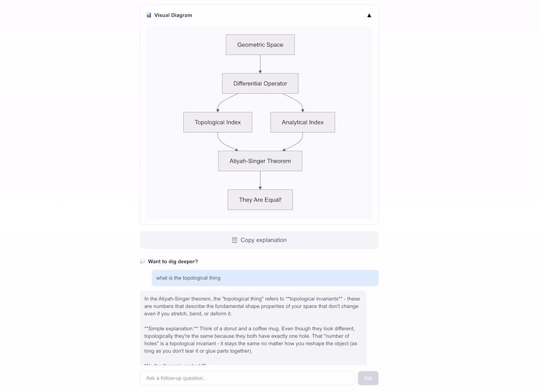Viewport: 539px width, 392px height.
Task: Click the clipboard icon in Copy explanation
Action: click(x=235, y=240)
